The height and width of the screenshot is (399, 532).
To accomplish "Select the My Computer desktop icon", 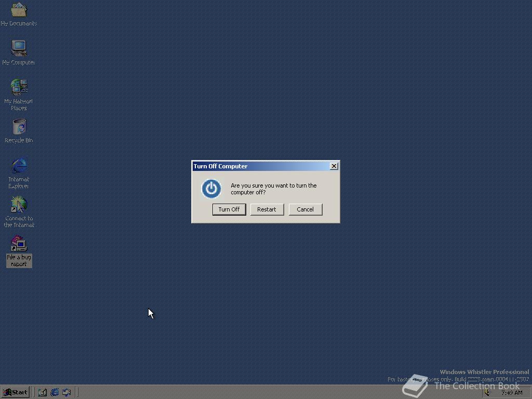I will (x=19, y=53).
